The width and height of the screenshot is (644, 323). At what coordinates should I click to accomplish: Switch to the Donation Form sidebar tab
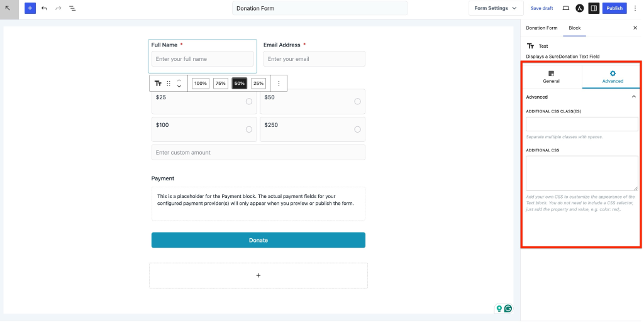click(x=541, y=28)
